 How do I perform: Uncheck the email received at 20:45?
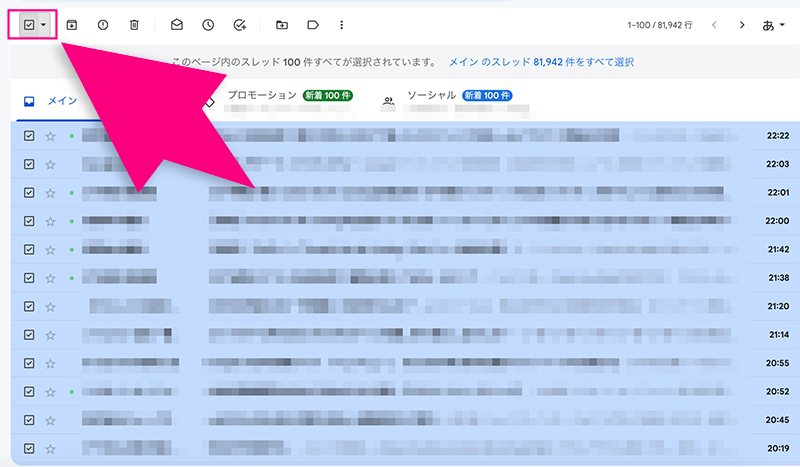click(29, 420)
